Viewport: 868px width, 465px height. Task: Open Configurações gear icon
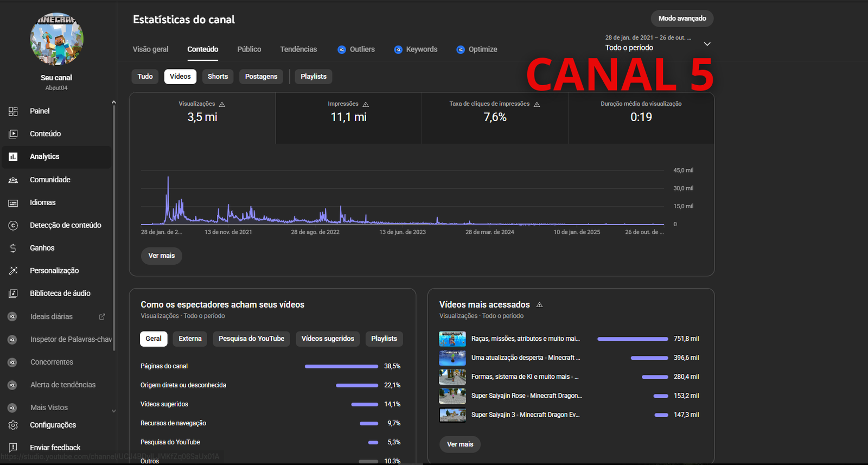(x=13, y=425)
